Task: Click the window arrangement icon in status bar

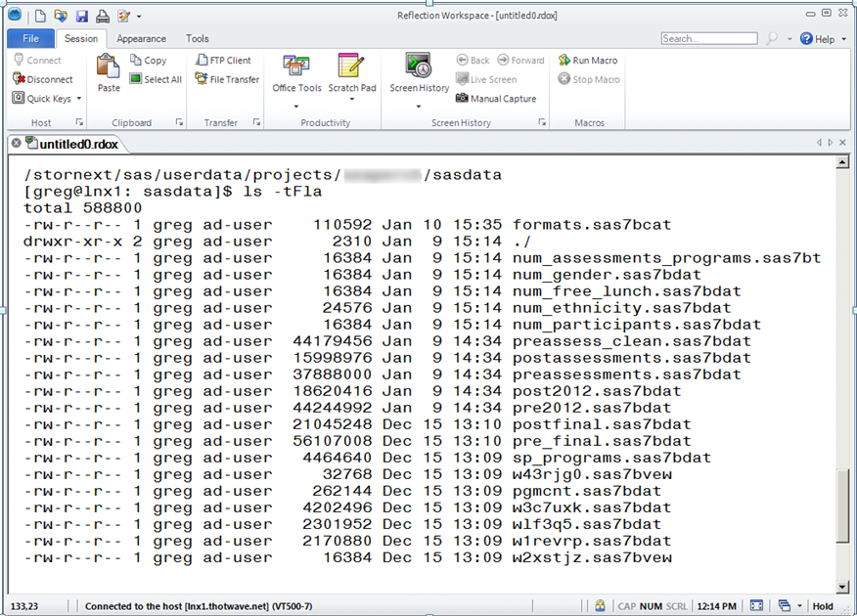Action: (x=785, y=605)
